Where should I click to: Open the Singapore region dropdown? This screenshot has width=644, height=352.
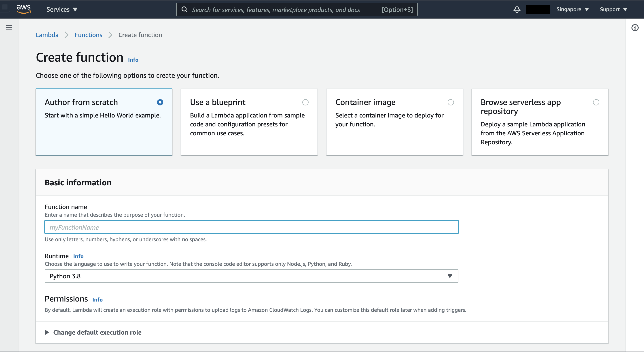(572, 9)
